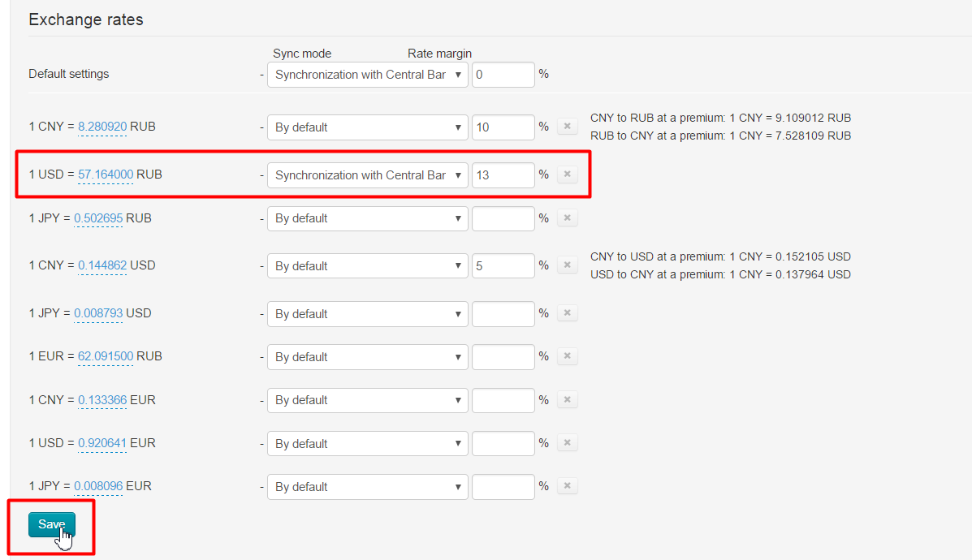This screenshot has height=560, width=972.
Task: Edit the 0.144862 CNY to USD rate link
Action: [x=102, y=265]
